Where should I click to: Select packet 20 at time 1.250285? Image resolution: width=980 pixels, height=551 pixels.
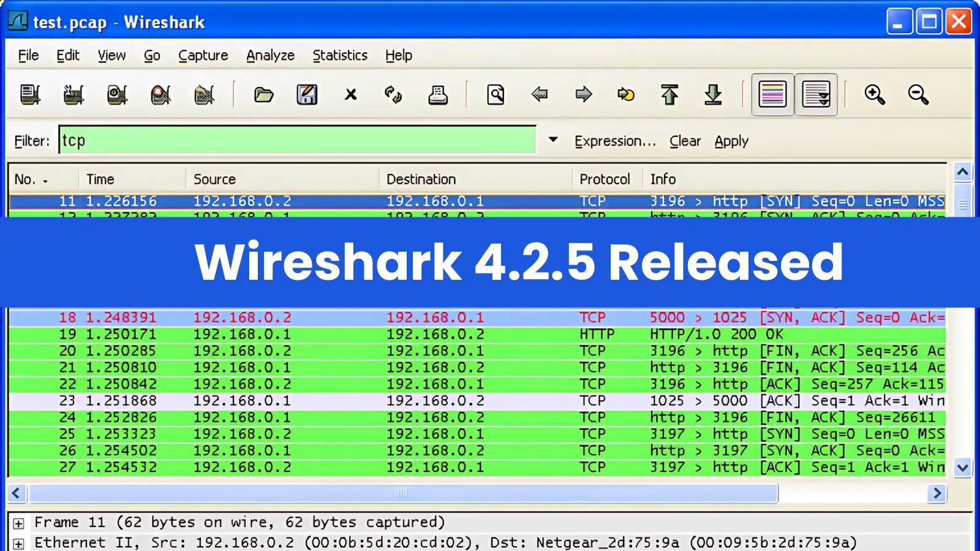[x=478, y=351]
